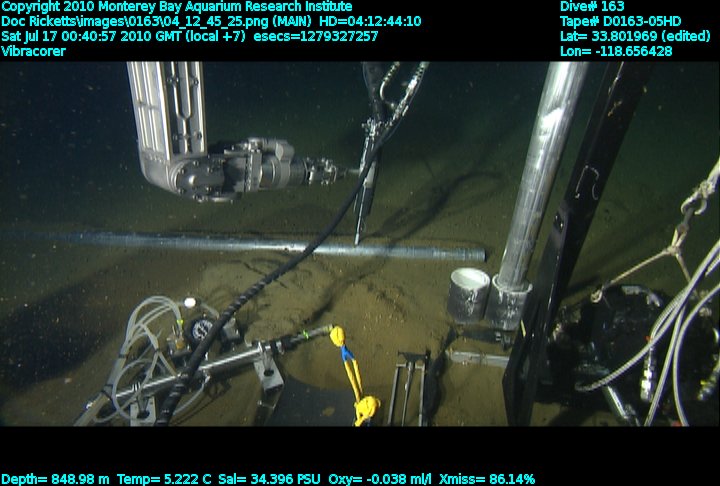Click the esecs=1279327257 value

coord(315,36)
